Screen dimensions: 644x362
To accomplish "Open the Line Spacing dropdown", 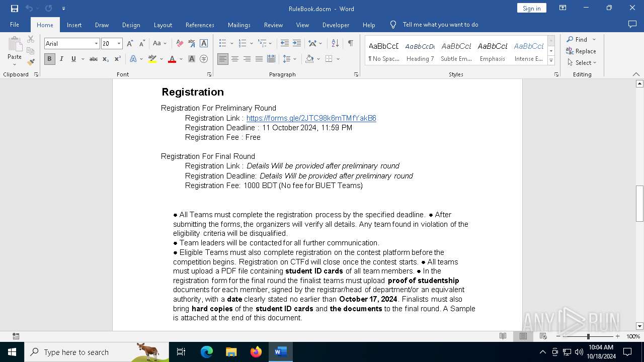I will 295,59.
